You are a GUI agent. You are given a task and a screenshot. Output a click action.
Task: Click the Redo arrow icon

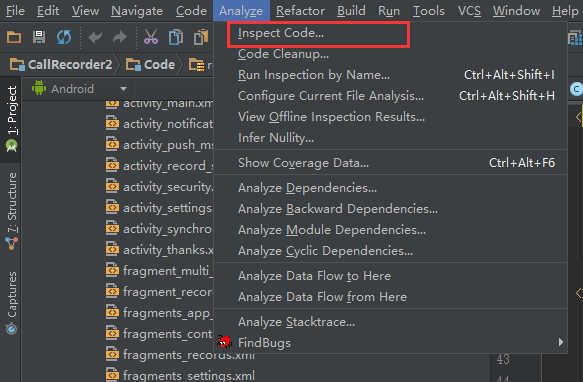pos(120,37)
